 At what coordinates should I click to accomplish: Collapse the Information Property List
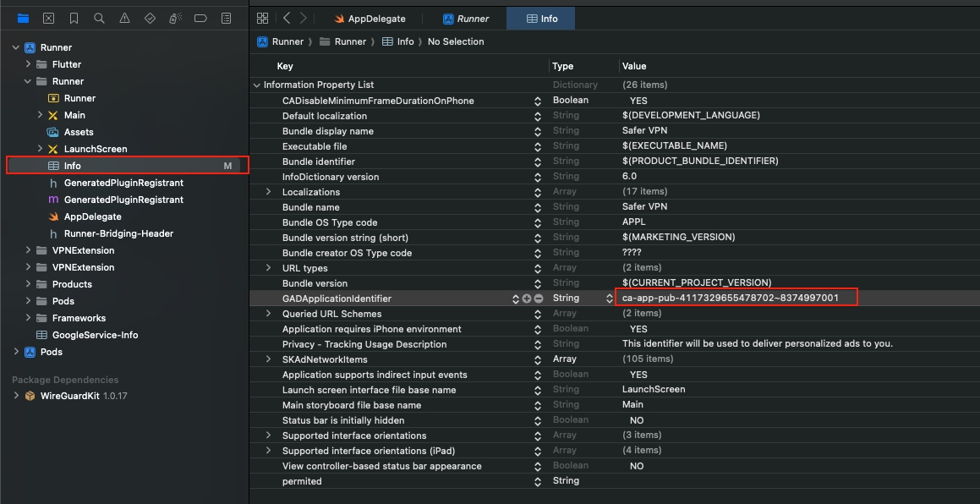(x=257, y=85)
